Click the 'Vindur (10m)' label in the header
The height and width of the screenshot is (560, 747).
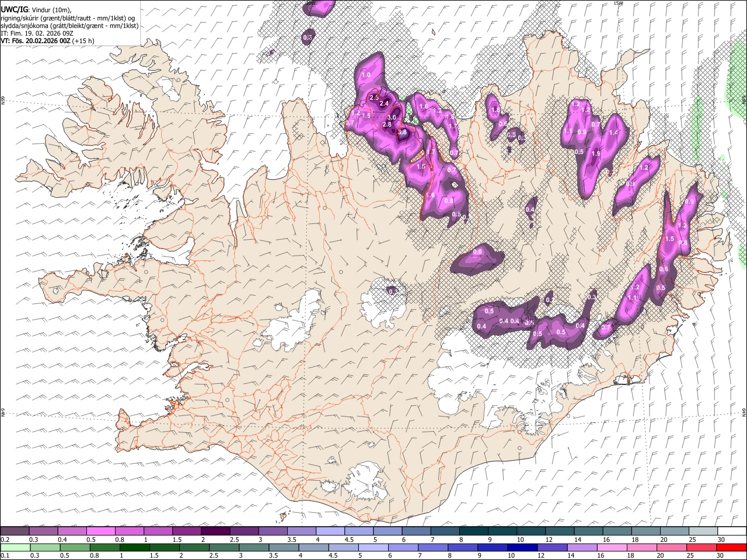(51, 10)
